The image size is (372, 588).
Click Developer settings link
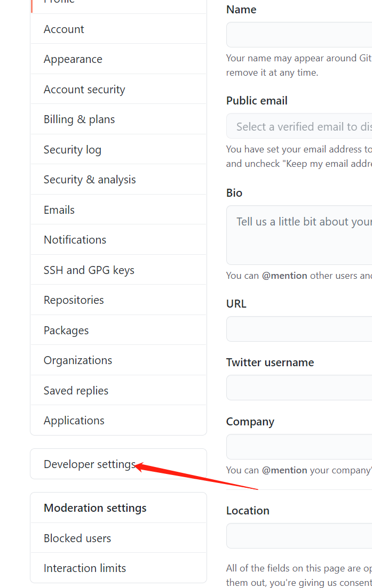pos(89,464)
